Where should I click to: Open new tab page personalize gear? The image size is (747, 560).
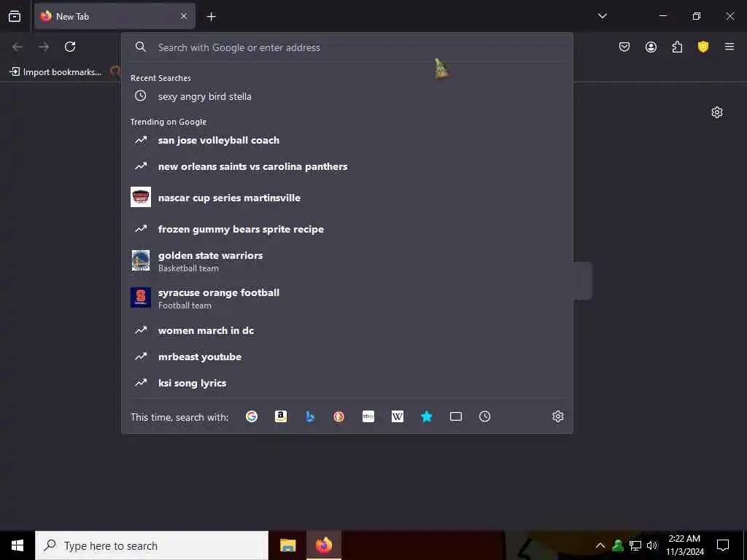coord(717,112)
